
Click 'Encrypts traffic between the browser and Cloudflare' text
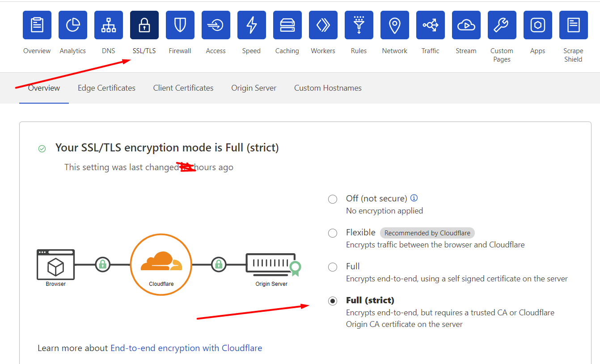click(435, 245)
